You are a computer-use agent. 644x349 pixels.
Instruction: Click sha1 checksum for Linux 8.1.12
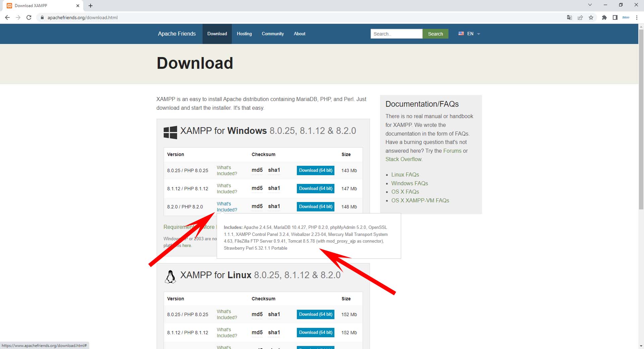click(x=274, y=333)
